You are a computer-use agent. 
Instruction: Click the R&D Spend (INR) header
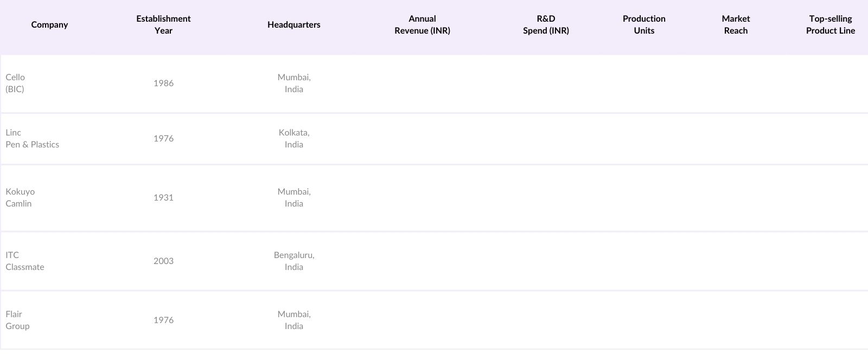point(546,25)
